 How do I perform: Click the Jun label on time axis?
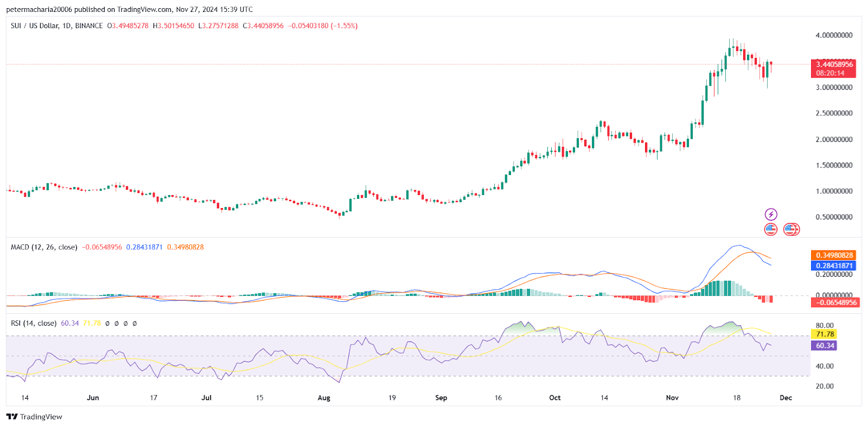(93, 398)
